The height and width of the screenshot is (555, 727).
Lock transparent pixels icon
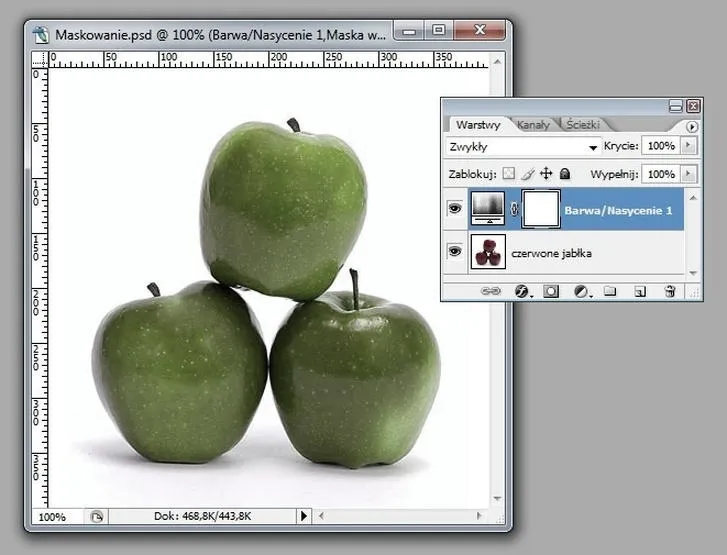click(509, 173)
